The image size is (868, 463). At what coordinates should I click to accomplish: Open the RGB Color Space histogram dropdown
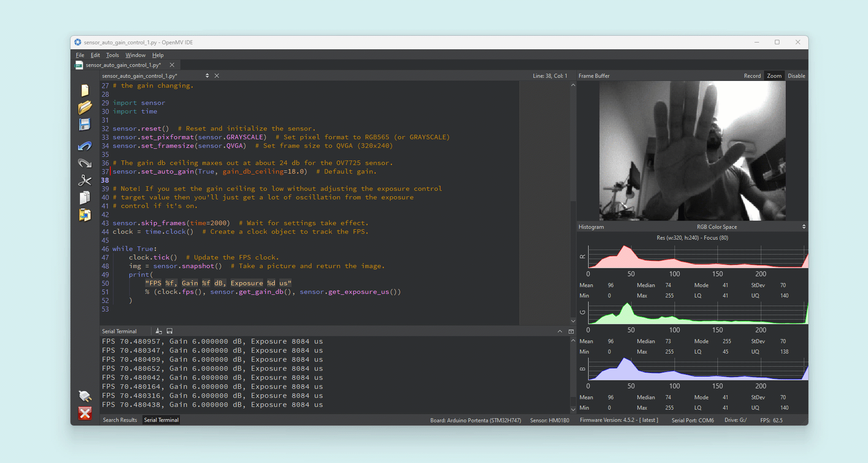click(x=804, y=227)
